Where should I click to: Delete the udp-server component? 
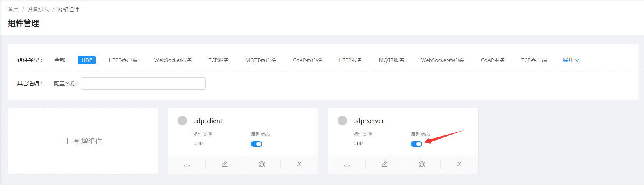459,164
